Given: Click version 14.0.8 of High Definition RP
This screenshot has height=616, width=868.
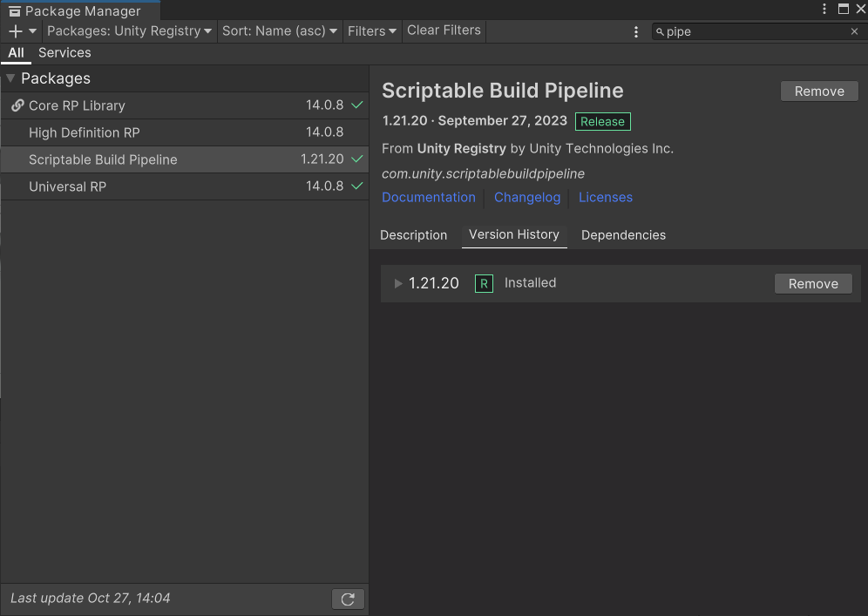Looking at the screenshot, I should pos(324,132).
